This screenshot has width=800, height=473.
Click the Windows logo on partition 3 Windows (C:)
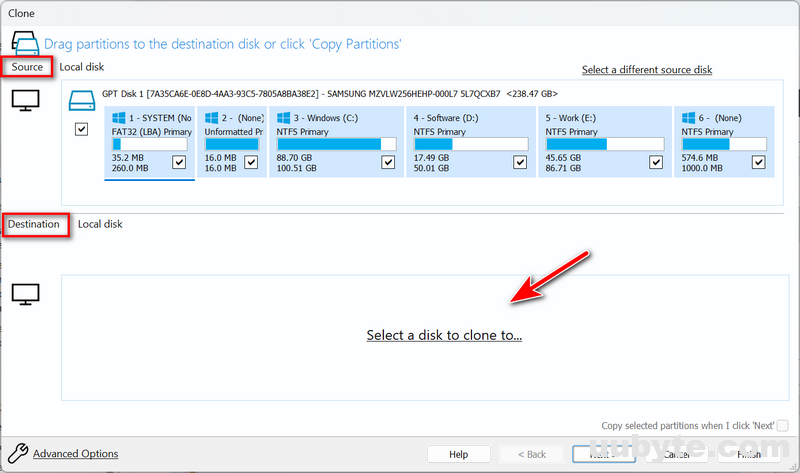(x=283, y=118)
